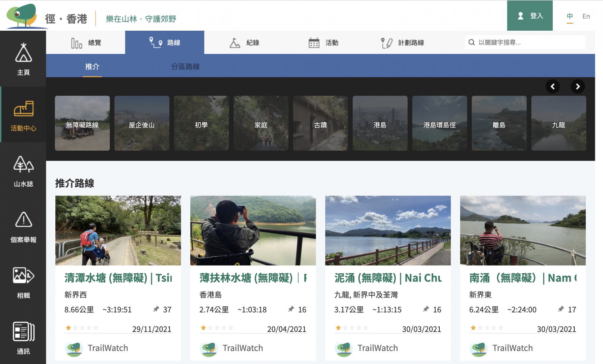Image resolution: width=603 pixels, height=364 pixels.
Task: Rate 薄扶林水塘 route using the star rating
Action: (217, 328)
